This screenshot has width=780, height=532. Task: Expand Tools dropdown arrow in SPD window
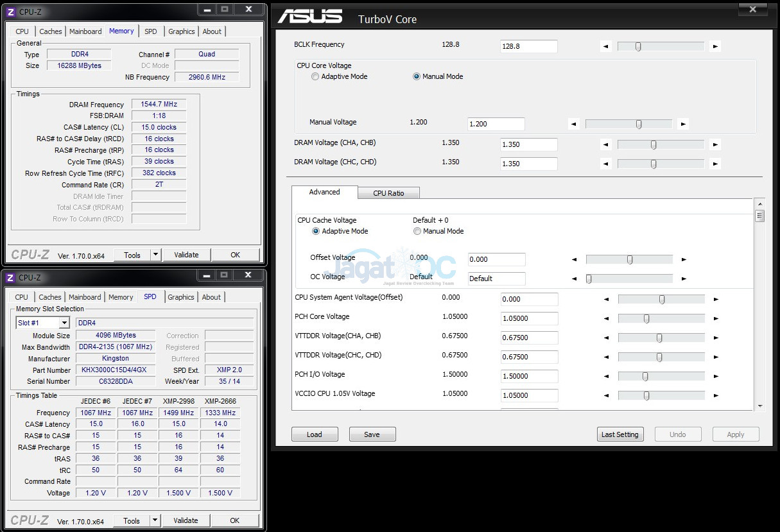click(x=155, y=520)
